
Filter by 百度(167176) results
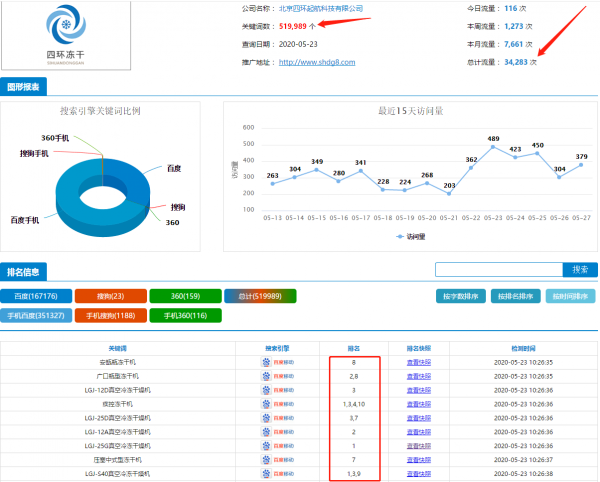(x=36, y=297)
